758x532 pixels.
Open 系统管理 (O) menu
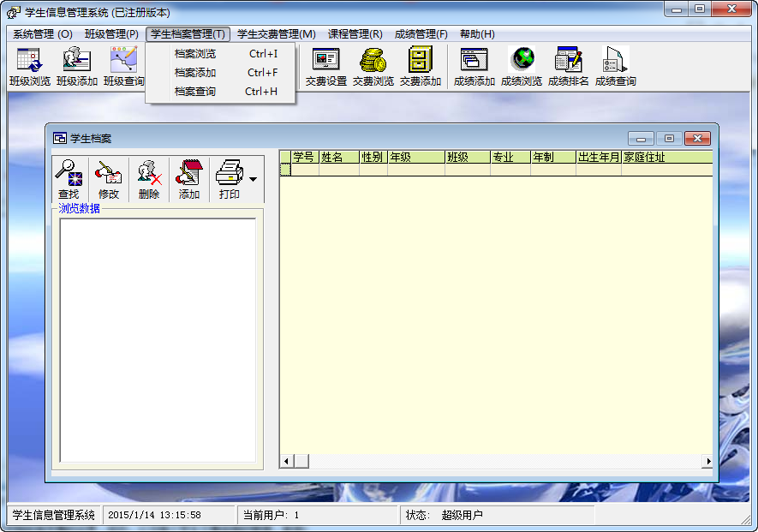click(43, 34)
